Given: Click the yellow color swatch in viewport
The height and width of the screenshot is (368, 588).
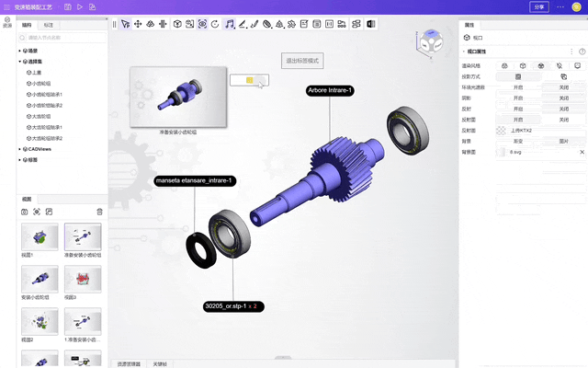Looking at the screenshot, I should click(x=250, y=81).
